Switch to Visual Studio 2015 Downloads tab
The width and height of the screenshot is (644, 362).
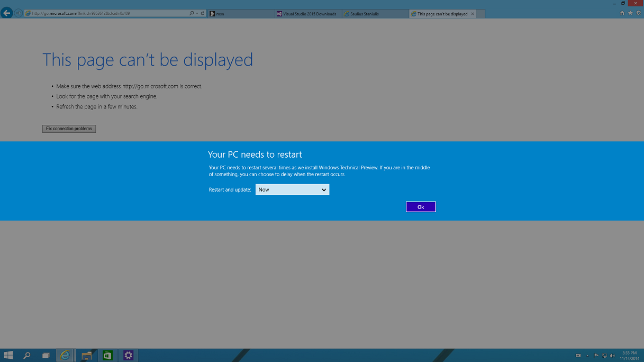click(309, 14)
